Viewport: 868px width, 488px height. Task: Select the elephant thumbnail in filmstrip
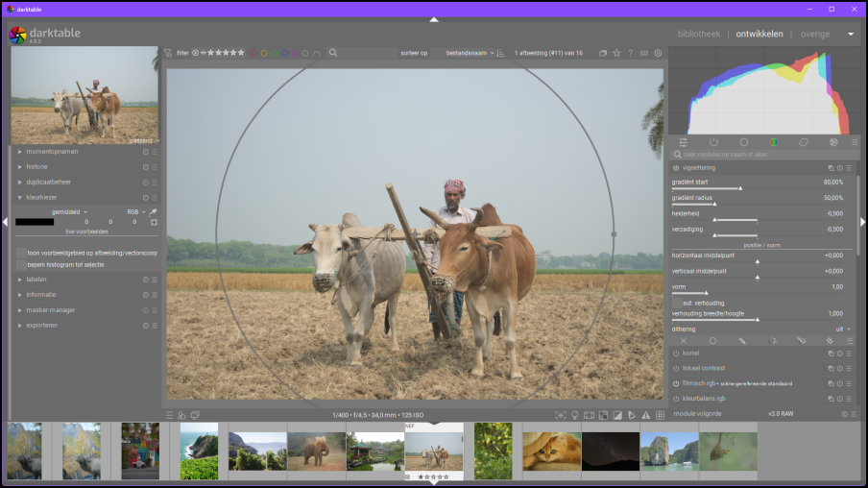point(316,450)
